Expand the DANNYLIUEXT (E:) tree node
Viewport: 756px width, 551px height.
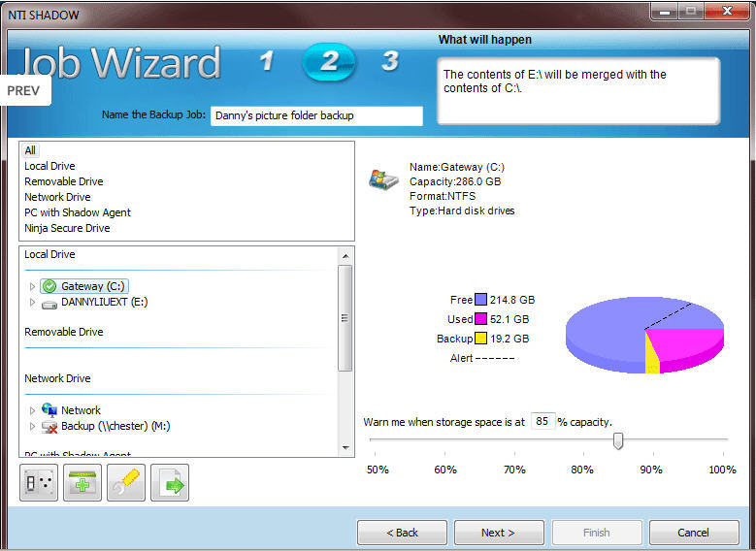click(32, 303)
